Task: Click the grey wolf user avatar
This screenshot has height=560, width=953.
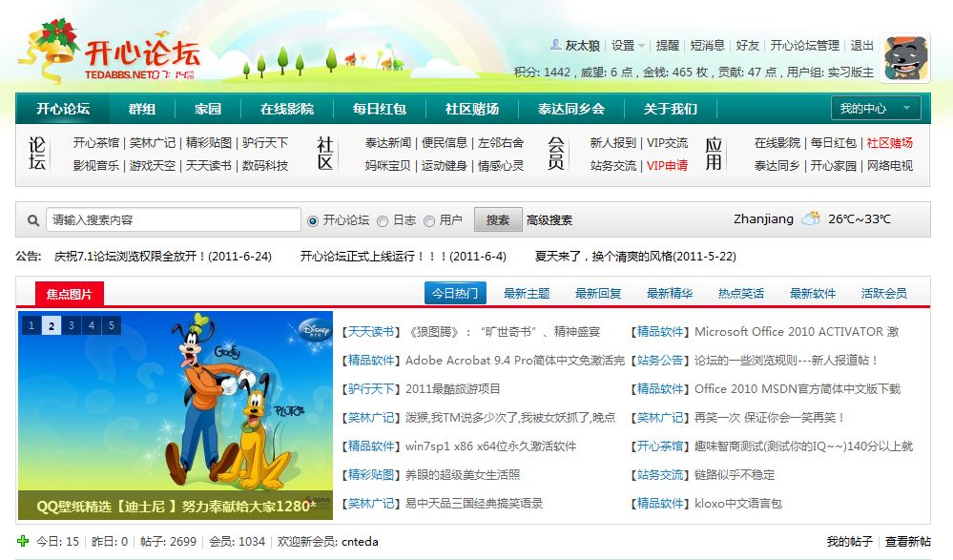Action: click(905, 58)
